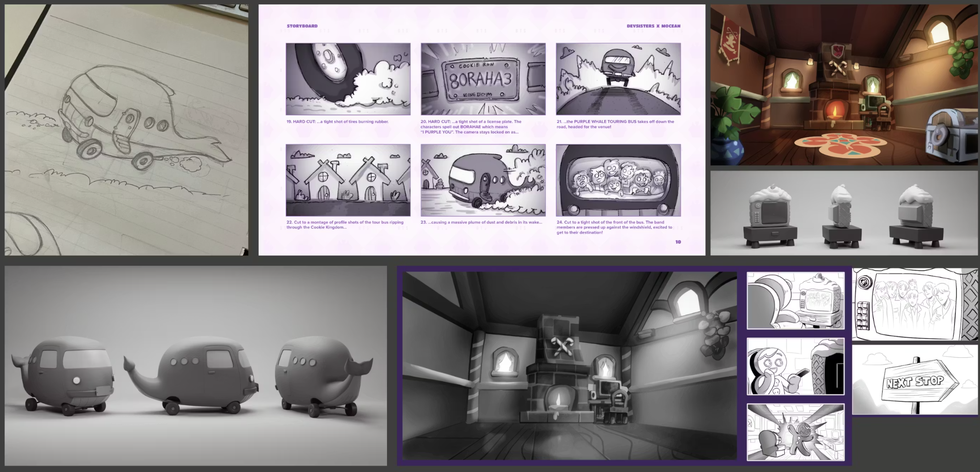
Task: Click the STORYBOARD heading text
Action: (302, 26)
